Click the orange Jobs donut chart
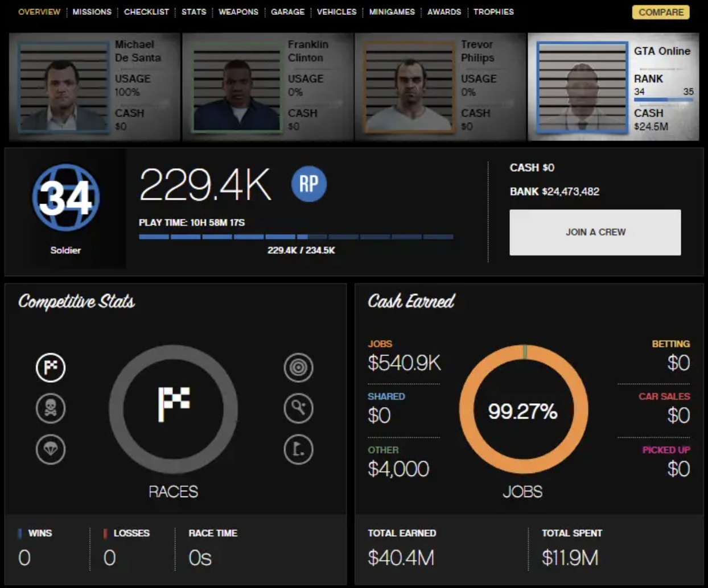This screenshot has height=588, width=708. point(524,409)
